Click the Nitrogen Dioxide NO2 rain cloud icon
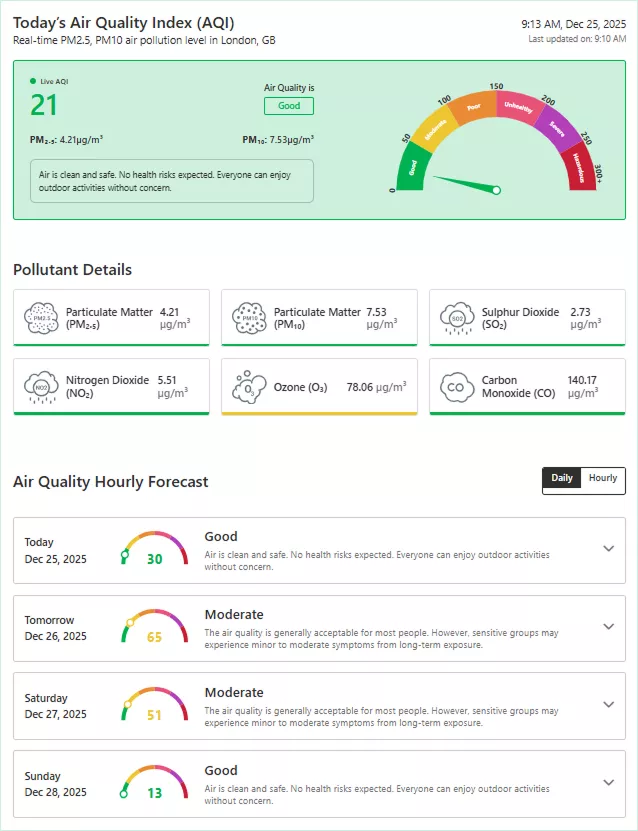Viewport: 638px width, 831px height. (40, 386)
